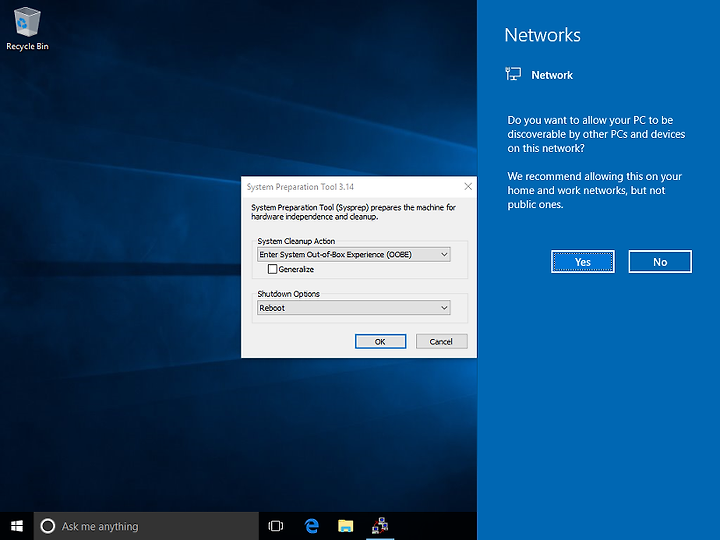This screenshot has width=720, height=540.
Task: Select the Sysprep taskbar icon
Action: pyautogui.click(x=380, y=526)
